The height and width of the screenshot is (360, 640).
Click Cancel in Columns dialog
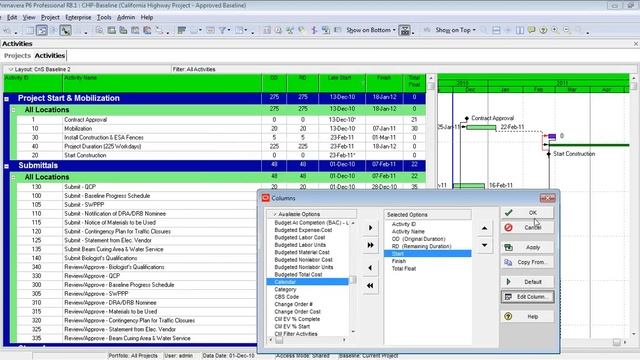(x=527, y=227)
